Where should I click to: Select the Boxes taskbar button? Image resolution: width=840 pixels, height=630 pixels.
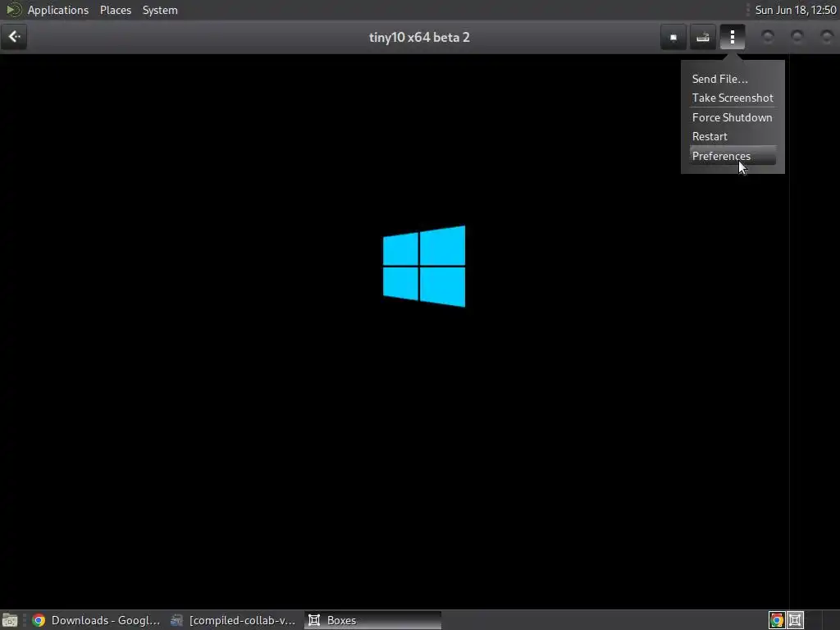click(x=373, y=620)
